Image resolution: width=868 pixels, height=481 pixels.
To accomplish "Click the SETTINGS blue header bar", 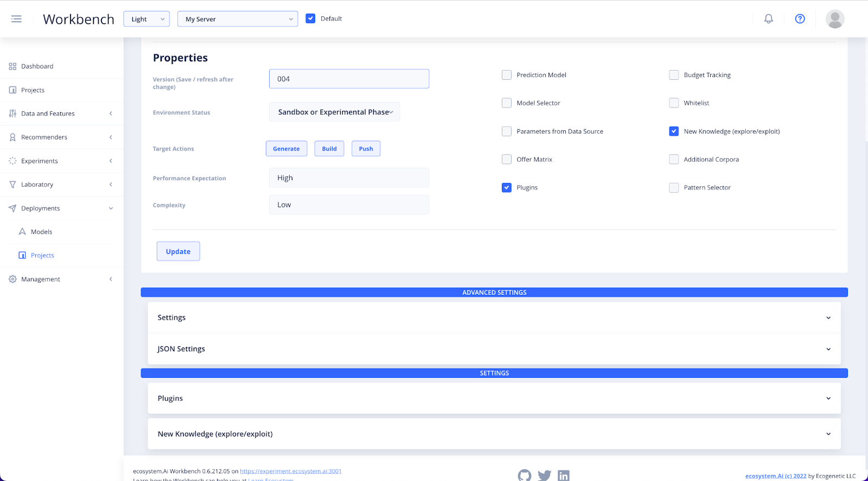I will [494, 374].
